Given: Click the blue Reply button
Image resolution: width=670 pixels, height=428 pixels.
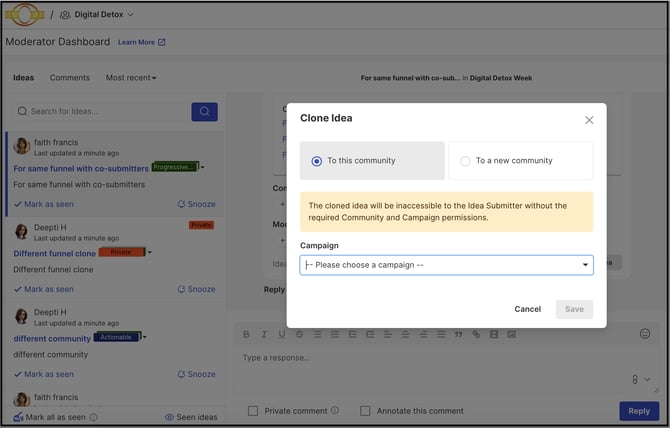Looking at the screenshot, I should [639, 411].
